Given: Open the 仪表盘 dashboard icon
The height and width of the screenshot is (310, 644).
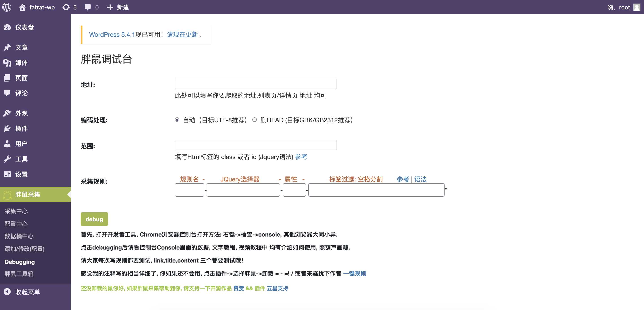Looking at the screenshot, I should pos(7,27).
